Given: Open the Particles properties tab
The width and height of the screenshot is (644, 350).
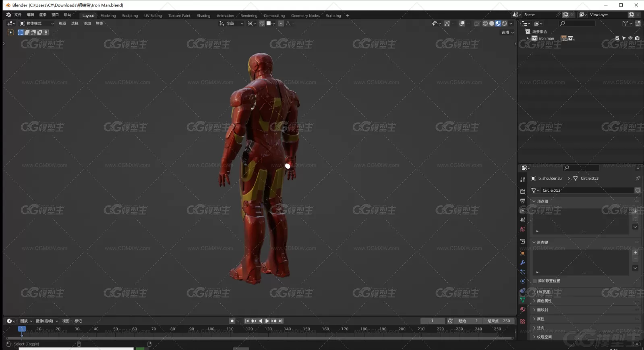Looking at the screenshot, I should tap(523, 272).
